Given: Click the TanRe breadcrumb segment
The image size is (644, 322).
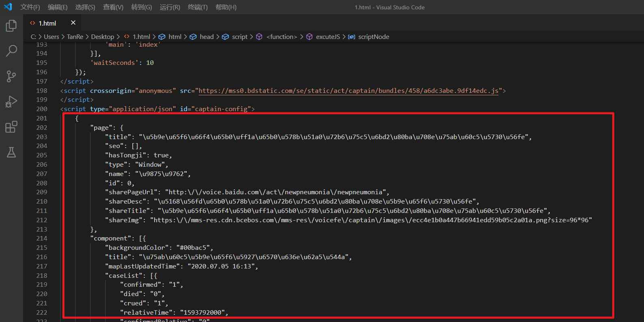Looking at the screenshot, I should [75, 36].
